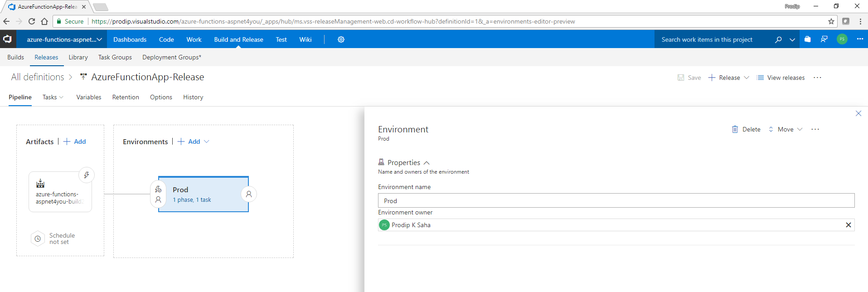Open the Test menu

click(x=281, y=39)
